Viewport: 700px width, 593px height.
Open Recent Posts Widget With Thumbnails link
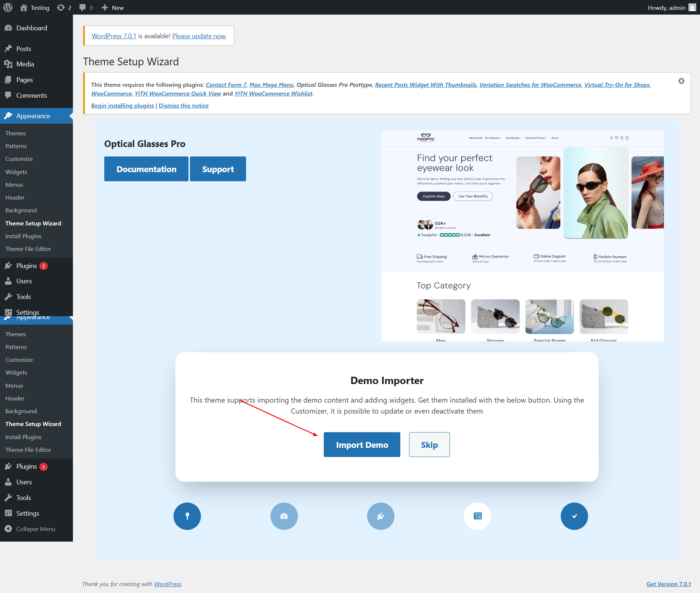click(x=426, y=85)
